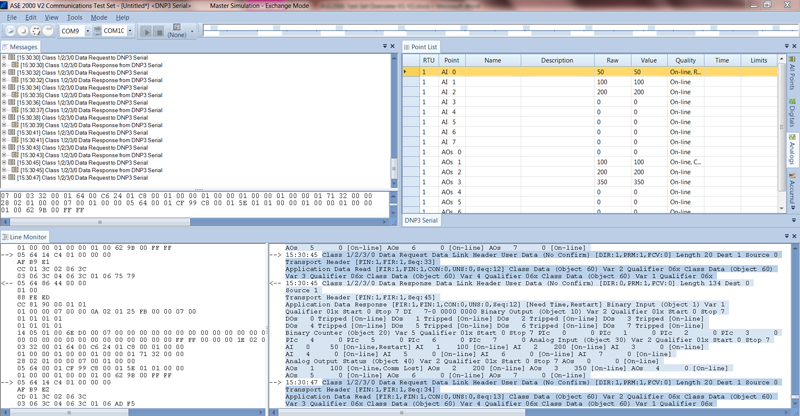Screen dimensions: 800x416
Task: Click the first round toolbar icon
Action: tap(11, 31)
